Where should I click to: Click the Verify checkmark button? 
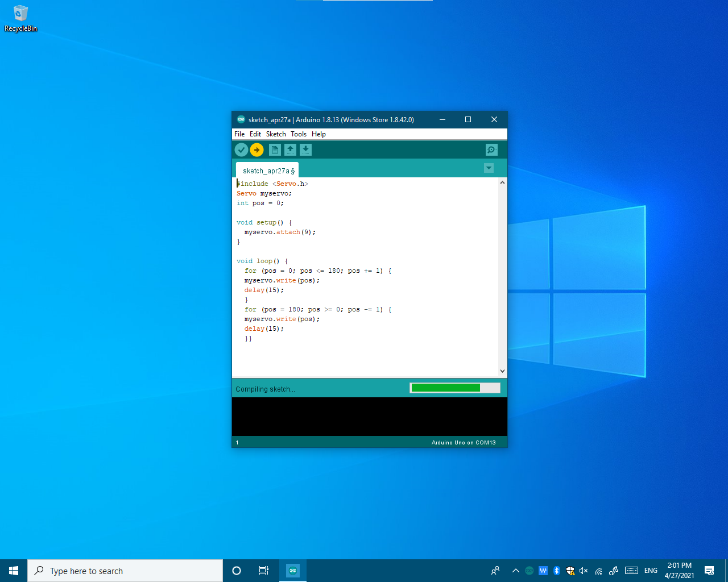tap(241, 149)
